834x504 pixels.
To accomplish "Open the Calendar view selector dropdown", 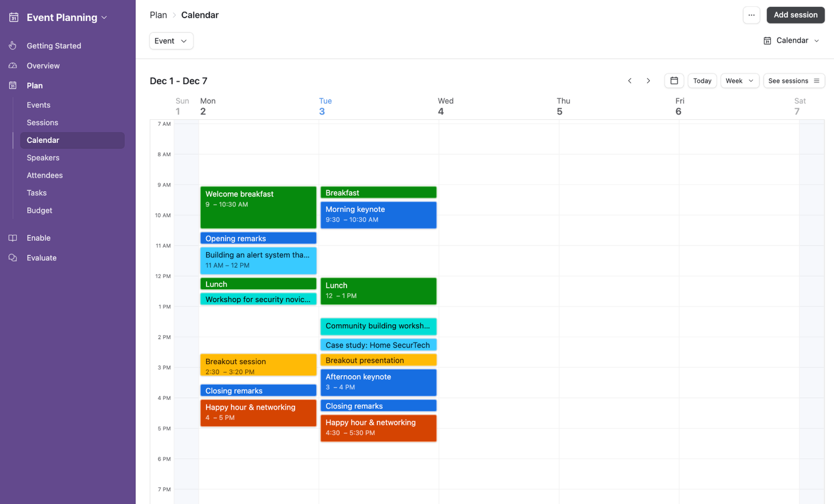I will (x=792, y=41).
